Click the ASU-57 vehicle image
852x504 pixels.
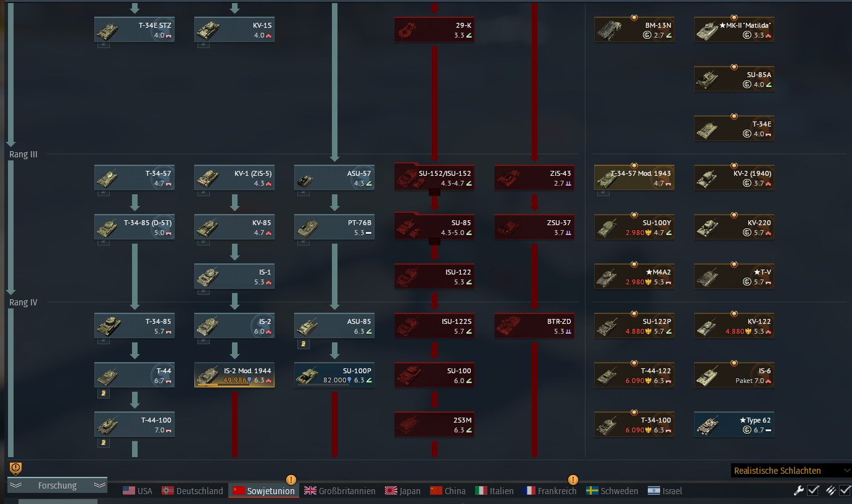pyautogui.click(x=307, y=180)
